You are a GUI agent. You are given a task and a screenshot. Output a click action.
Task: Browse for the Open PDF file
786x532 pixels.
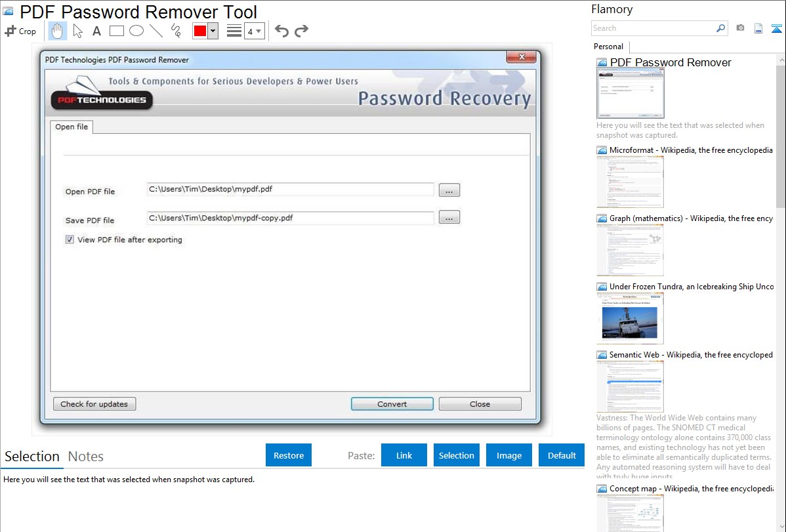pyautogui.click(x=449, y=190)
